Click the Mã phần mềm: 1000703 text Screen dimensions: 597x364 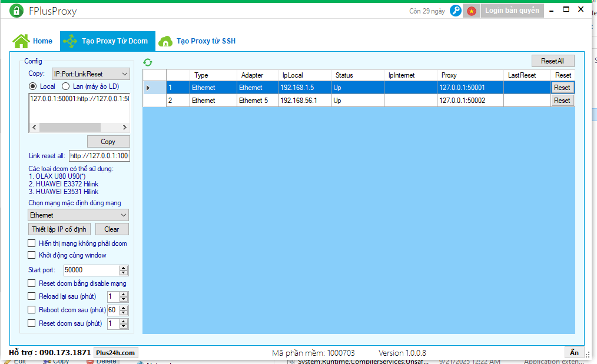(313, 353)
